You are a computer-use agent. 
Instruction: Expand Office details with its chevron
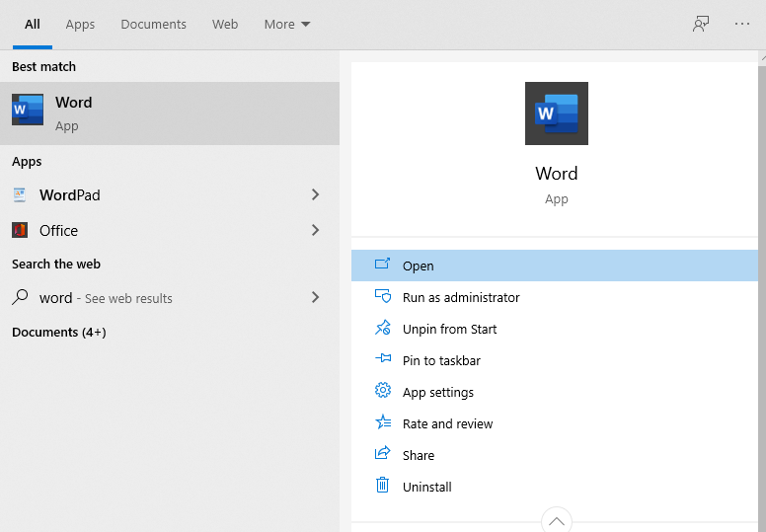click(x=316, y=230)
